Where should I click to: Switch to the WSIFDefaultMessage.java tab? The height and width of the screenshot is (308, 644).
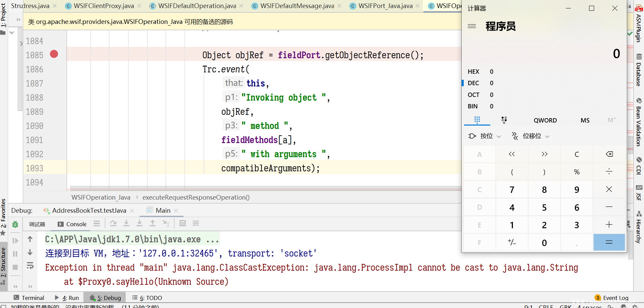click(297, 6)
